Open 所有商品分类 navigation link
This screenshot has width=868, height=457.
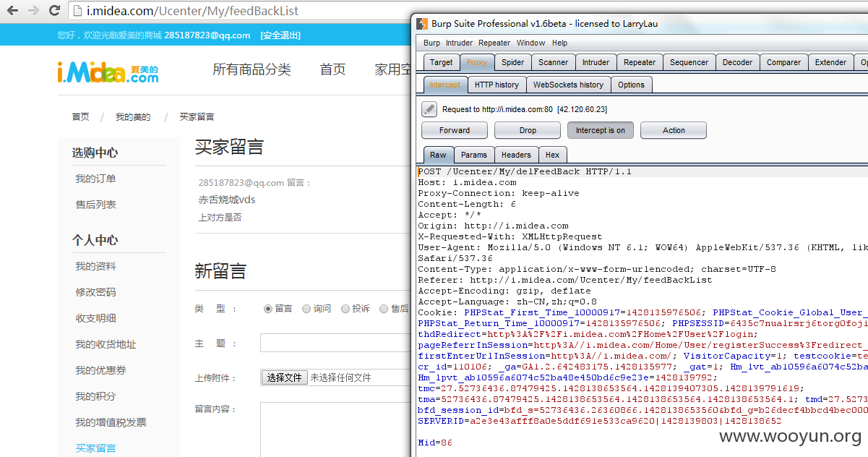[252, 69]
